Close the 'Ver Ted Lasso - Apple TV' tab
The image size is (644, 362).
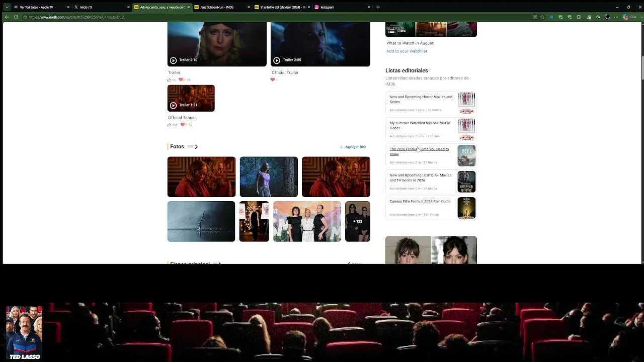click(x=68, y=7)
